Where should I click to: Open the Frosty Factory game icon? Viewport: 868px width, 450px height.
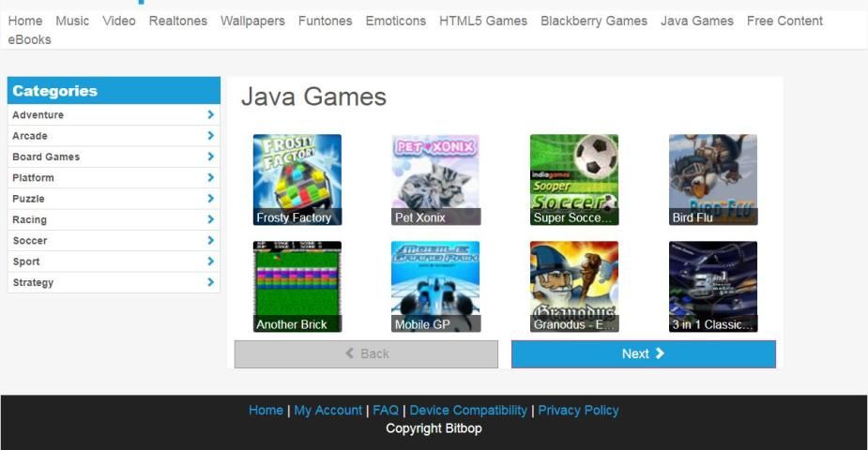point(297,179)
